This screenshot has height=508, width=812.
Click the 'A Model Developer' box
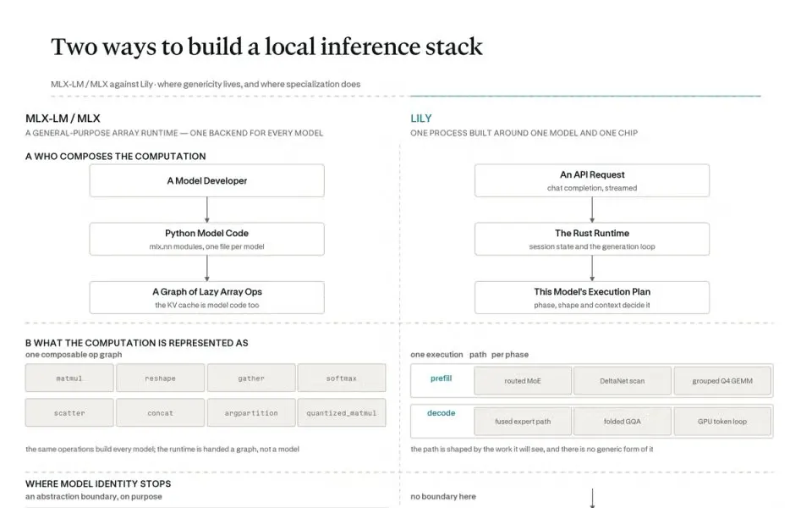click(207, 180)
